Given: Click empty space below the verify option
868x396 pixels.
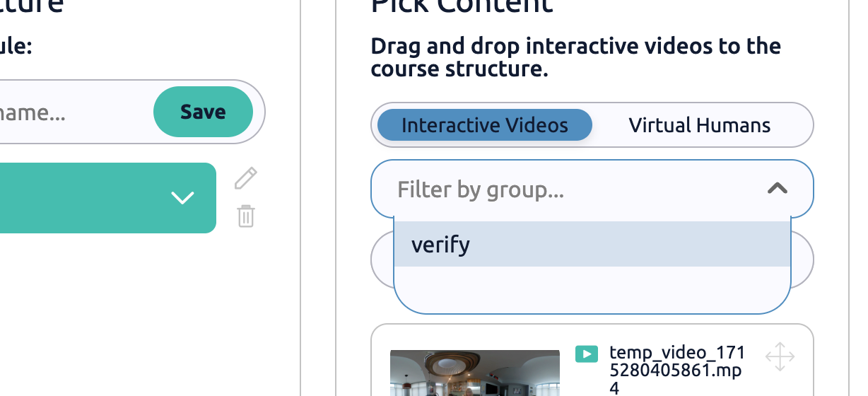Looking at the screenshot, I should coord(592,289).
